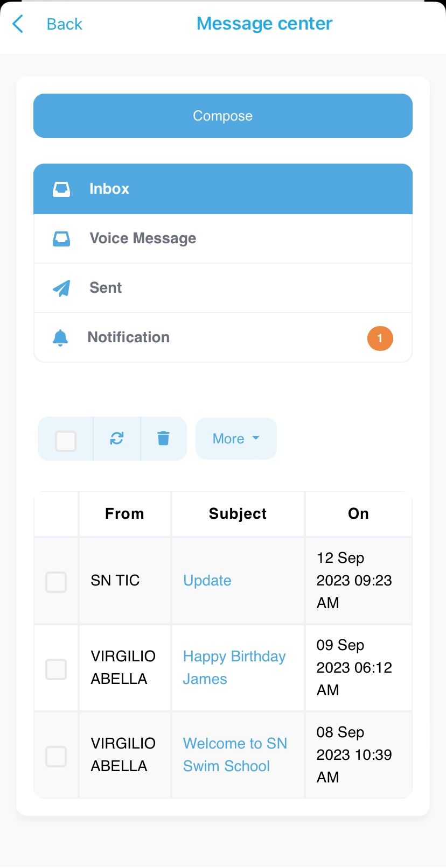The width and height of the screenshot is (446, 868).
Task: Tick the Welcome to SN Swim School checkbox
Action: 56,756
